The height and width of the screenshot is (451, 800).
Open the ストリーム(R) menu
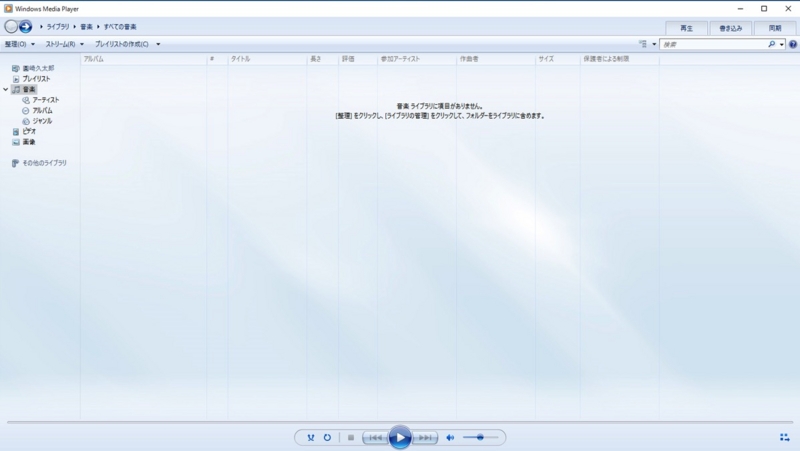[x=65, y=44]
